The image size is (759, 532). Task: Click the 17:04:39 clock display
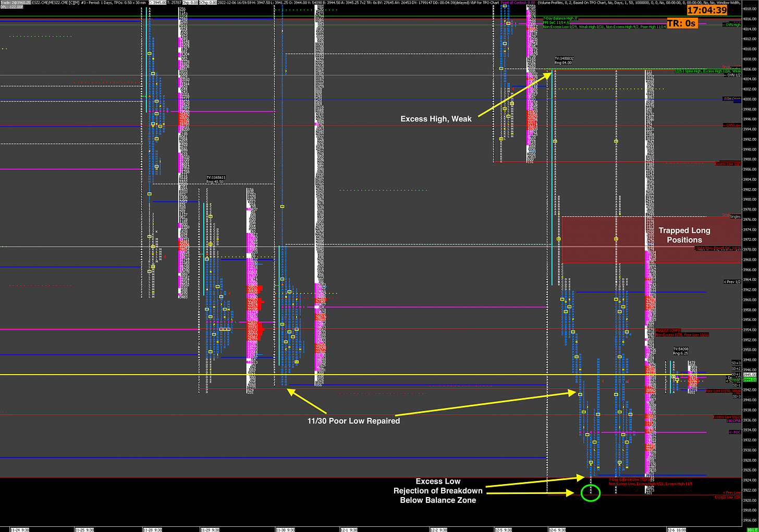(707, 10)
